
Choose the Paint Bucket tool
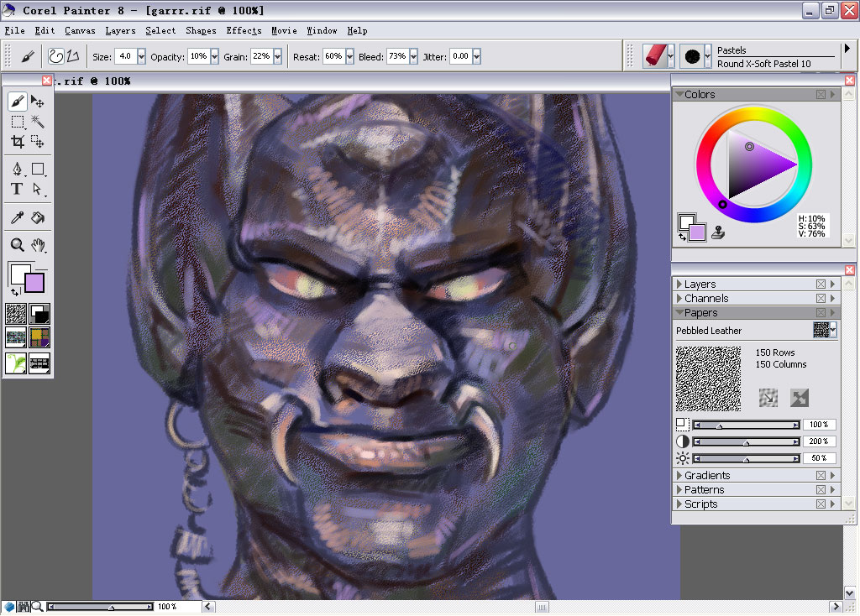[37, 217]
